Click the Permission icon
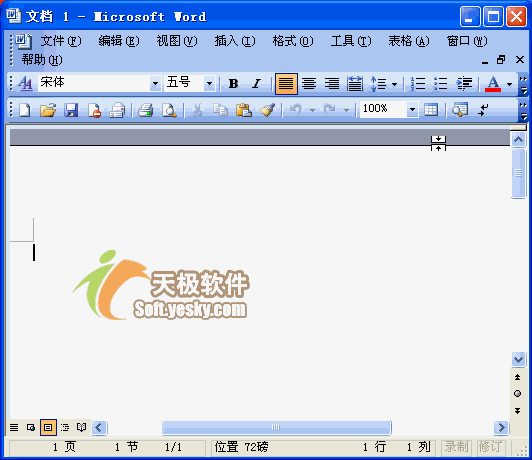The width and height of the screenshot is (532, 460). pos(94,110)
